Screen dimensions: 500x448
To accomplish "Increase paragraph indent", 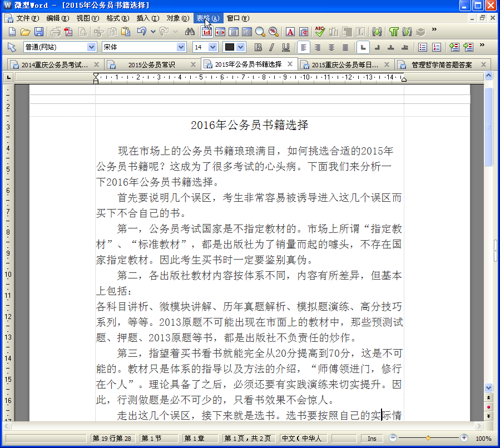I will click(x=468, y=47).
